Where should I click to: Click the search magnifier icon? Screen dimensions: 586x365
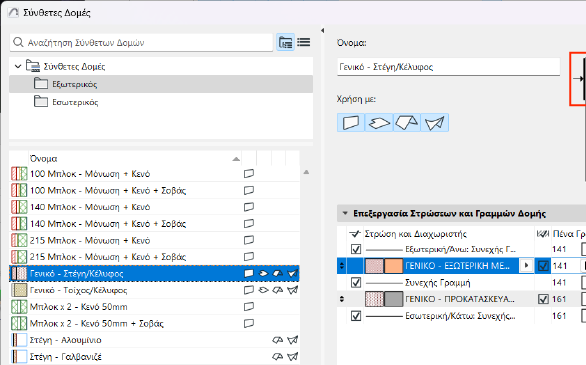coord(18,42)
